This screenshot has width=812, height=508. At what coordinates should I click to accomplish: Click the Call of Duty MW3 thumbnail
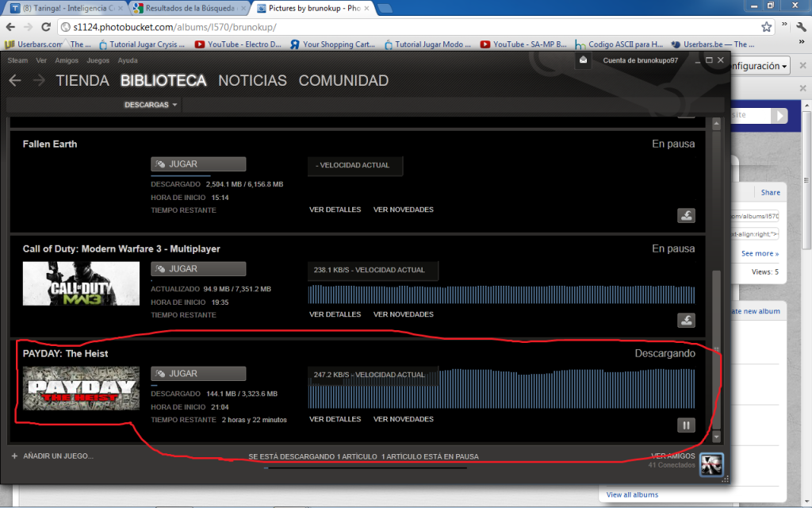82,283
